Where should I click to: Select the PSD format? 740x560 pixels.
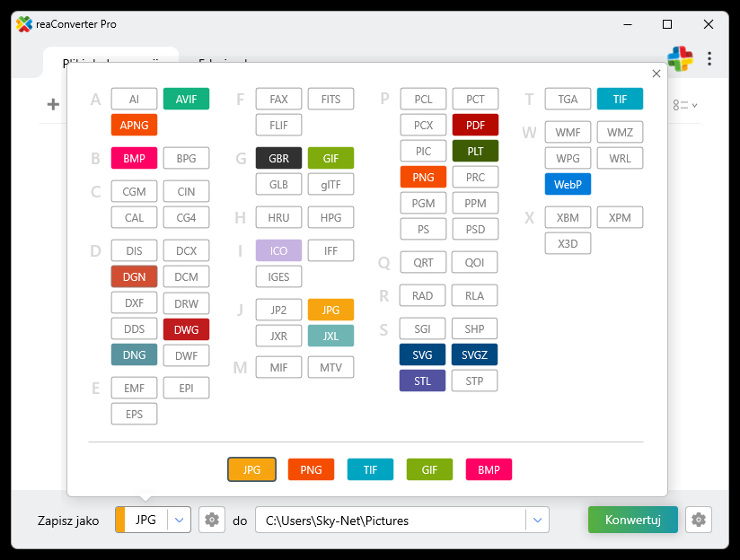[475, 229]
